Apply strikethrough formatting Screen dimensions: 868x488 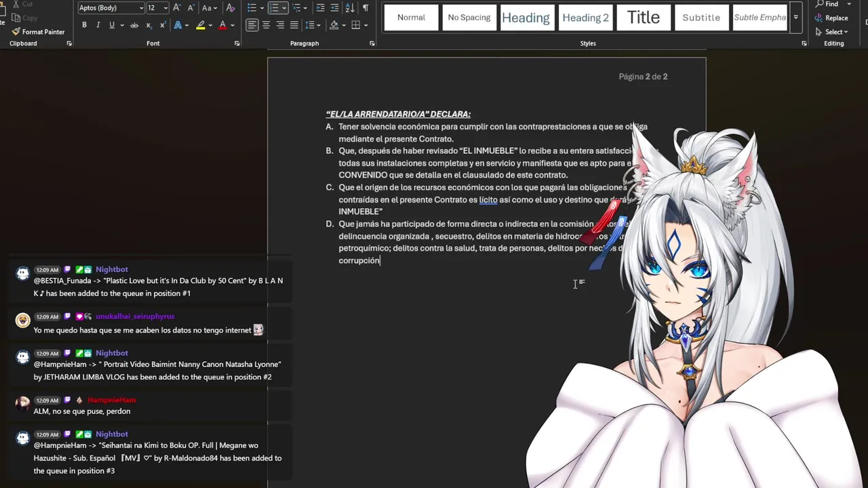(134, 25)
